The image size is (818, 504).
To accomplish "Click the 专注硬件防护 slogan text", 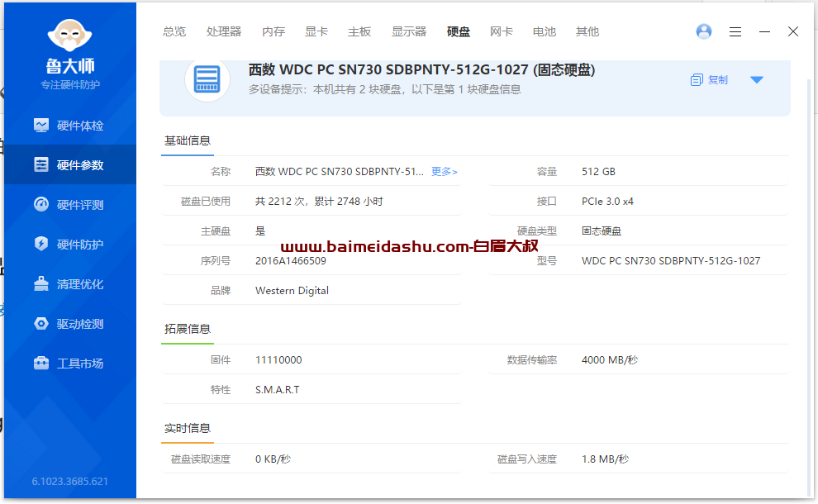I will pyautogui.click(x=70, y=85).
